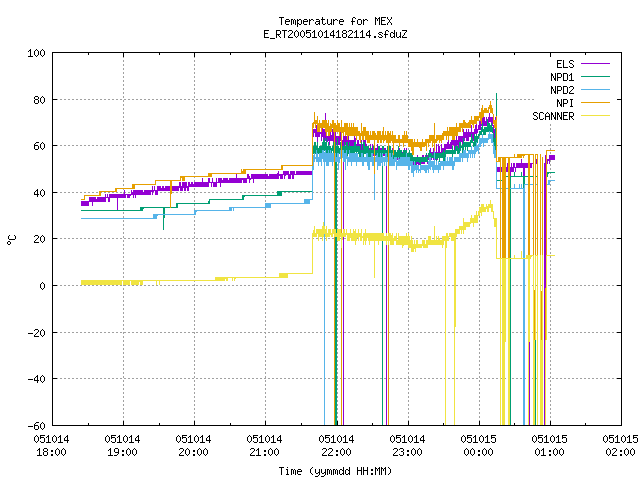The image size is (640, 480).
Task: Click the purple ELS legend line sample
Action: (595, 64)
